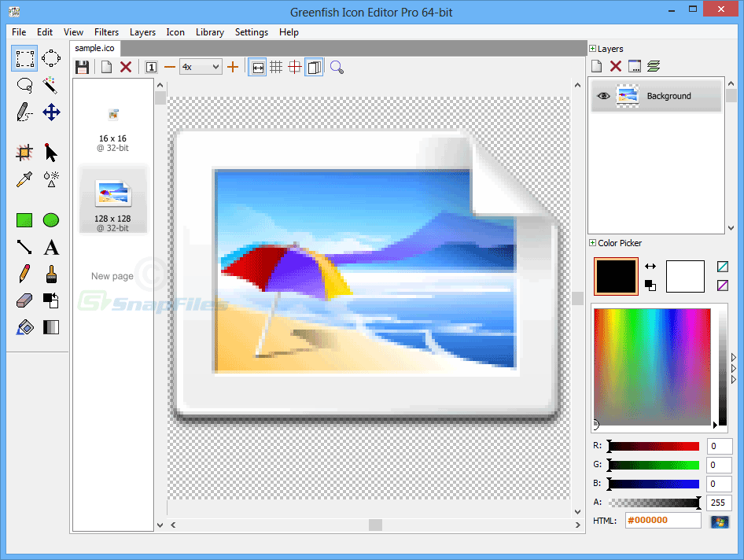Open the 4x zoom level dropdown
The height and width of the screenshot is (560, 744).
201,67
